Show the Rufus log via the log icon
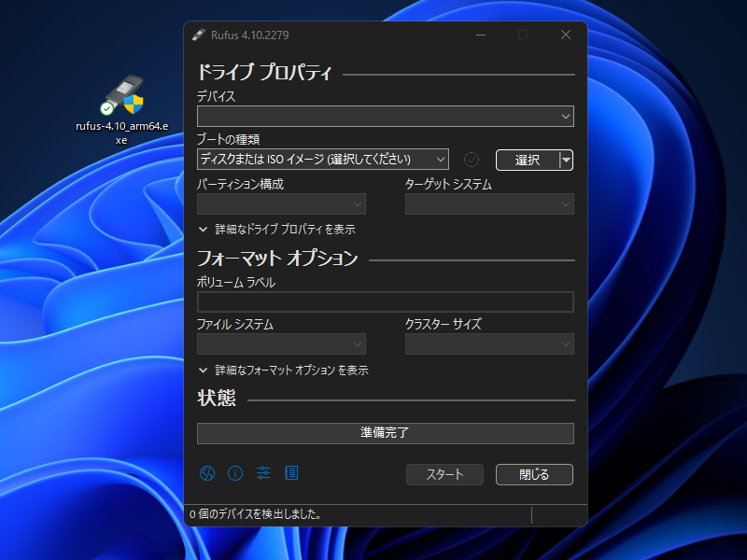This screenshot has height=560, width=747. point(291,473)
